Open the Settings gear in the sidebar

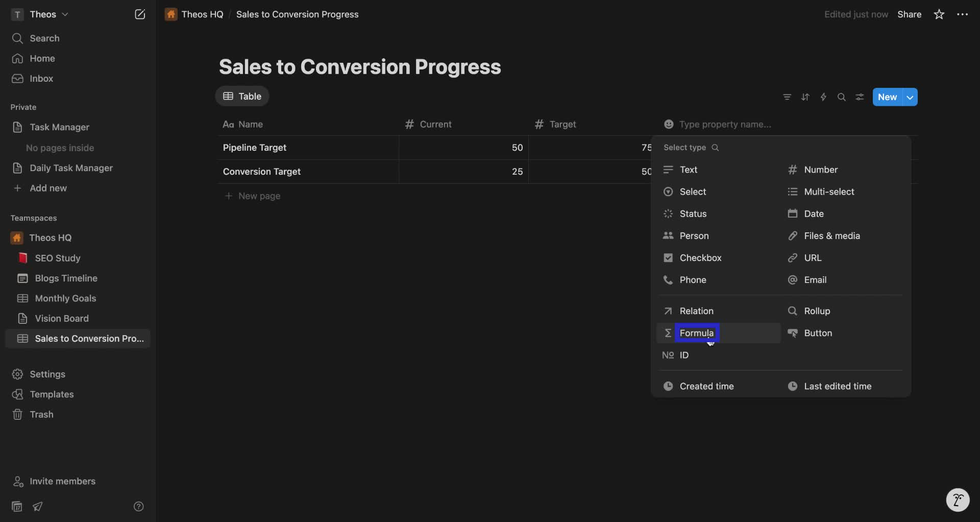17,374
